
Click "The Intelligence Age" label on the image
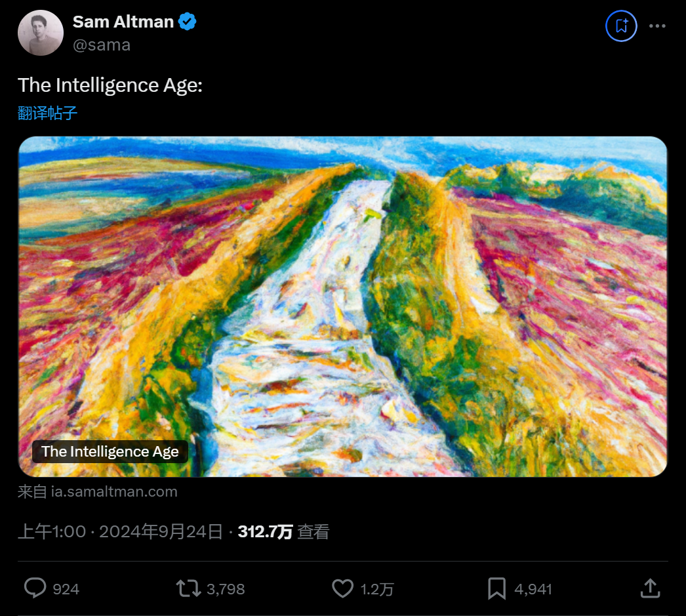coord(110,451)
